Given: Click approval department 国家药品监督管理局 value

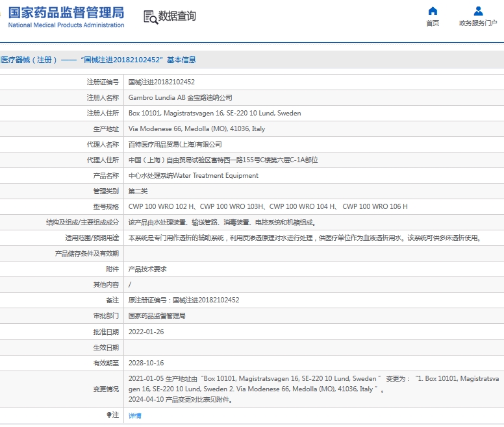Looking at the screenshot, I should [x=157, y=316].
